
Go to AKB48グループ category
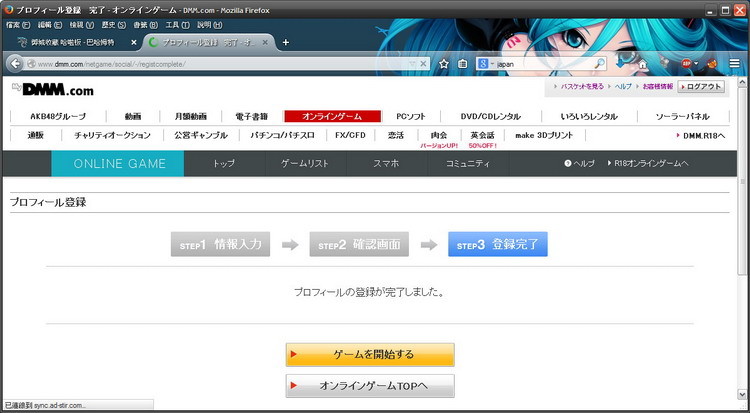[58, 116]
